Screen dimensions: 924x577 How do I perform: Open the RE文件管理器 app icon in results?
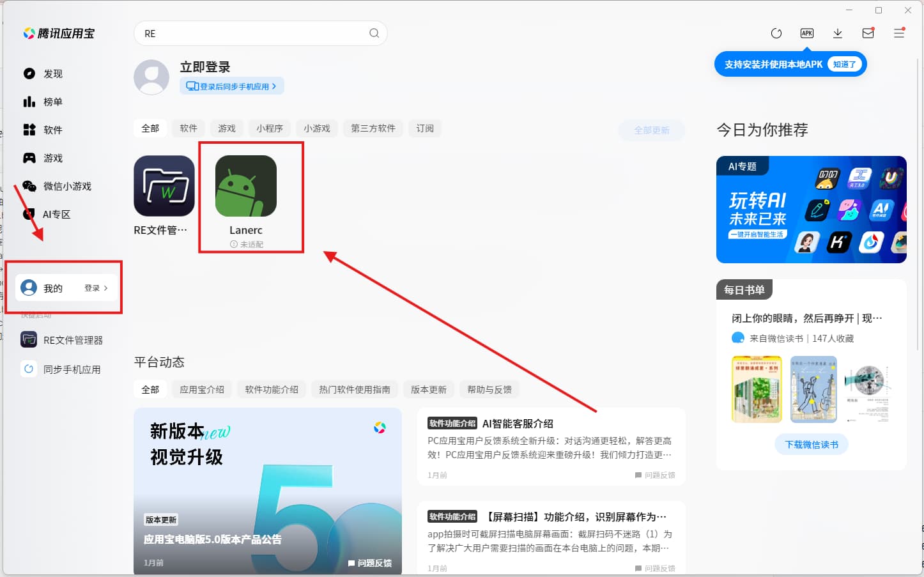[164, 186]
